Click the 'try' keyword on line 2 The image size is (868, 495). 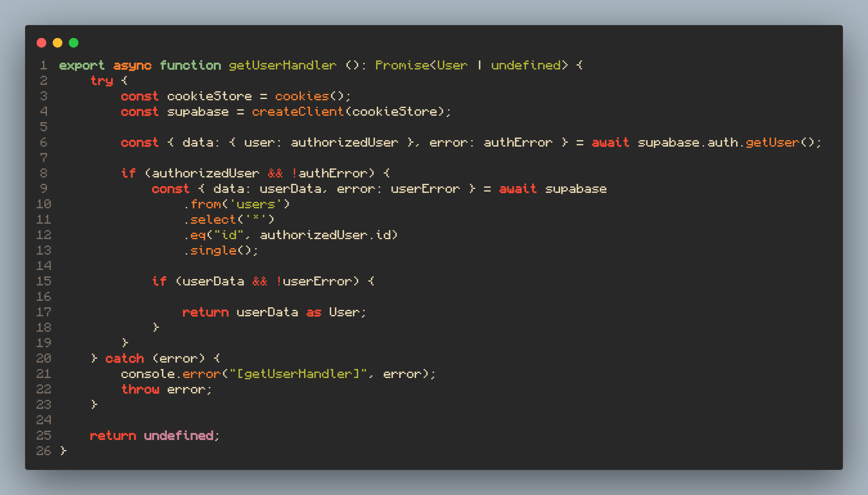click(x=101, y=81)
